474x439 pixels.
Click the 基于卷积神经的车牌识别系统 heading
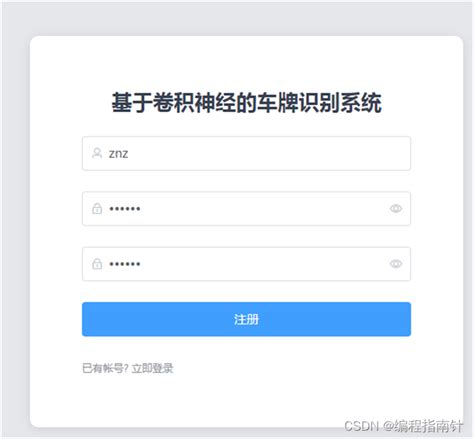(x=246, y=103)
